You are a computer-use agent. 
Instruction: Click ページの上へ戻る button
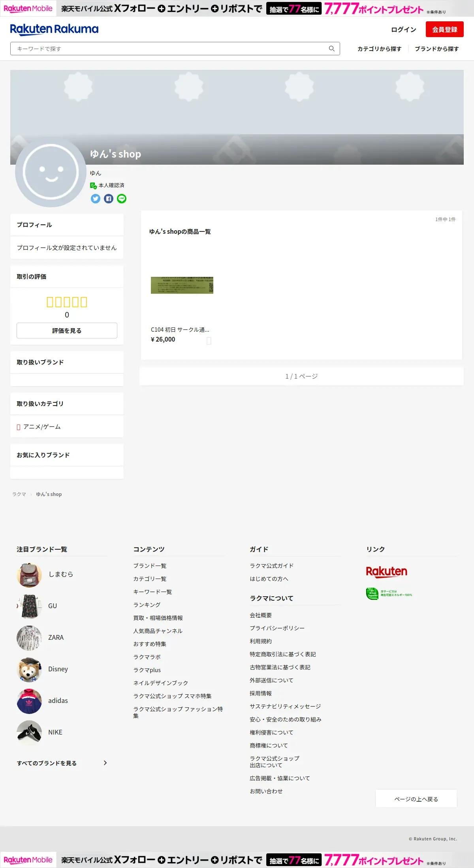(x=416, y=798)
